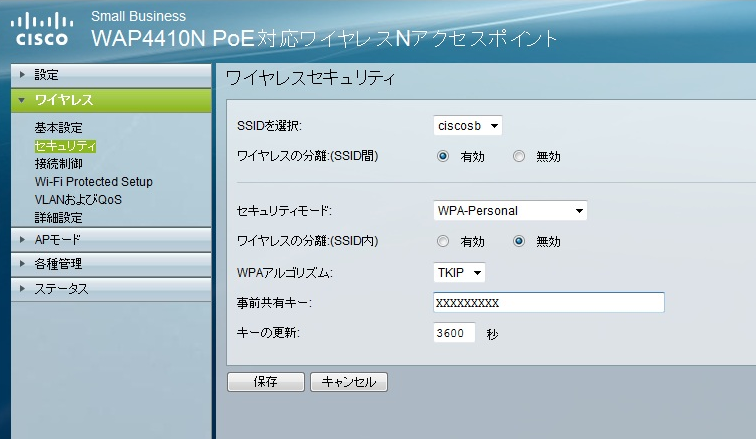Screen dimensions: 756x439
Task: Open 詳細設定 wireless page
Action: [x=58, y=218]
